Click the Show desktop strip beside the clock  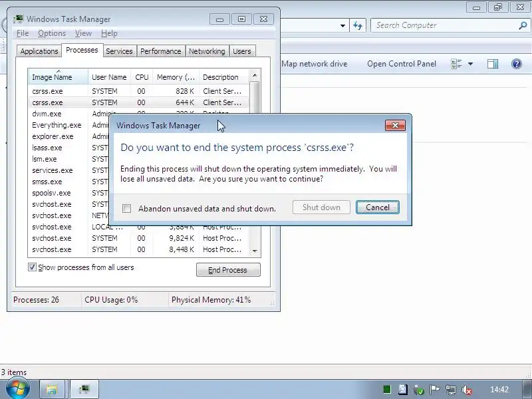(x=528, y=389)
